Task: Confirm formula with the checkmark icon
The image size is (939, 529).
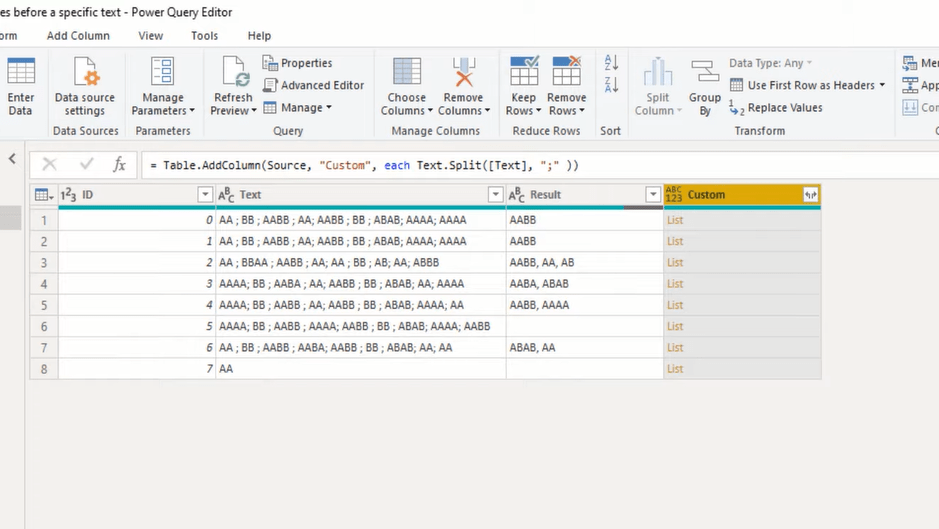Action: 86,164
